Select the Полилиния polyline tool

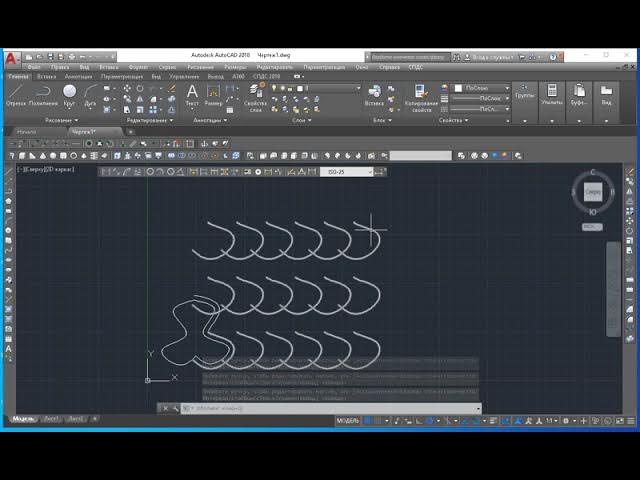click(43, 95)
